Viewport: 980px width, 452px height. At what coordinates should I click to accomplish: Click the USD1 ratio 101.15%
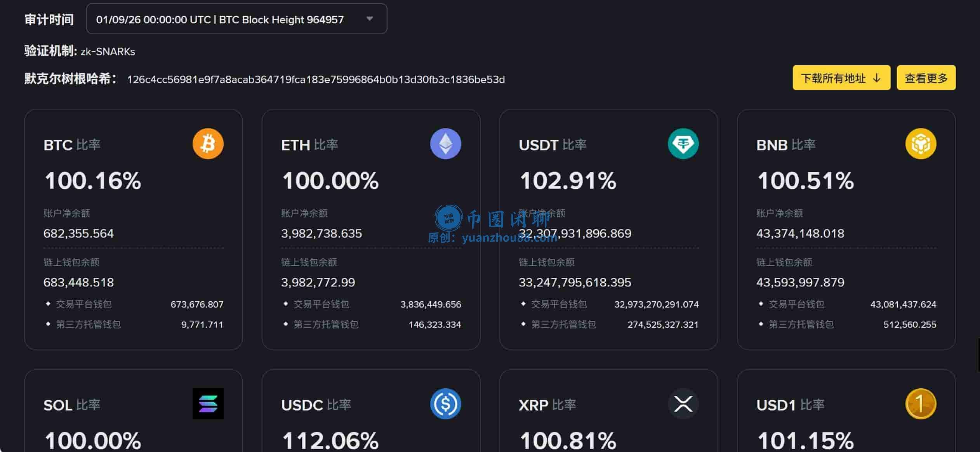(x=806, y=441)
